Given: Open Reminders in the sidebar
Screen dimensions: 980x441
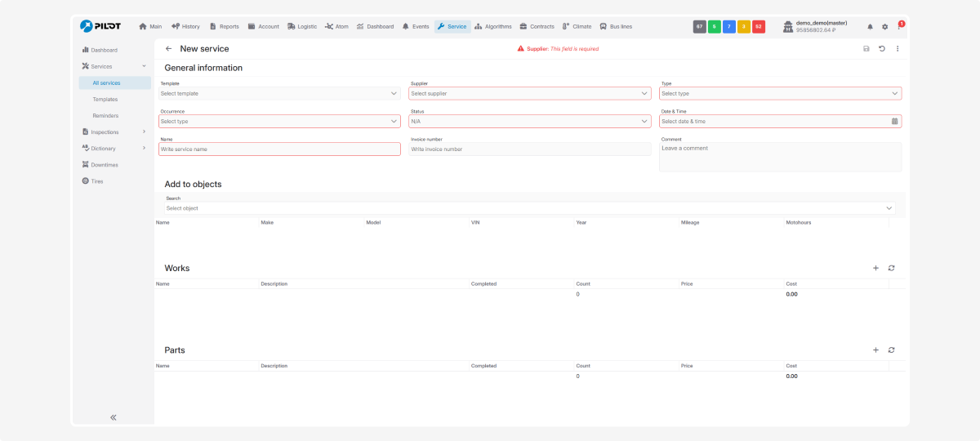Looking at the screenshot, I should click(105, 115).
